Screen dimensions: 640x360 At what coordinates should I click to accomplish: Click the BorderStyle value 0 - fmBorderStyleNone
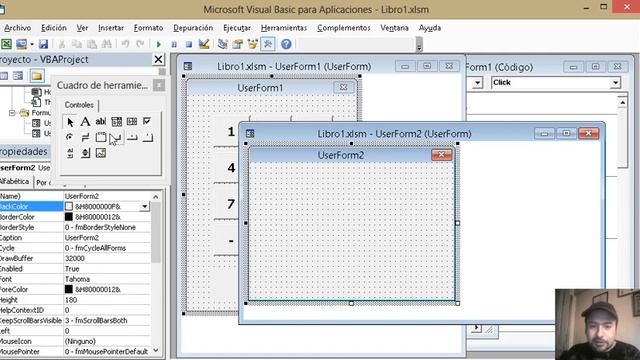(x=107, y=227)
